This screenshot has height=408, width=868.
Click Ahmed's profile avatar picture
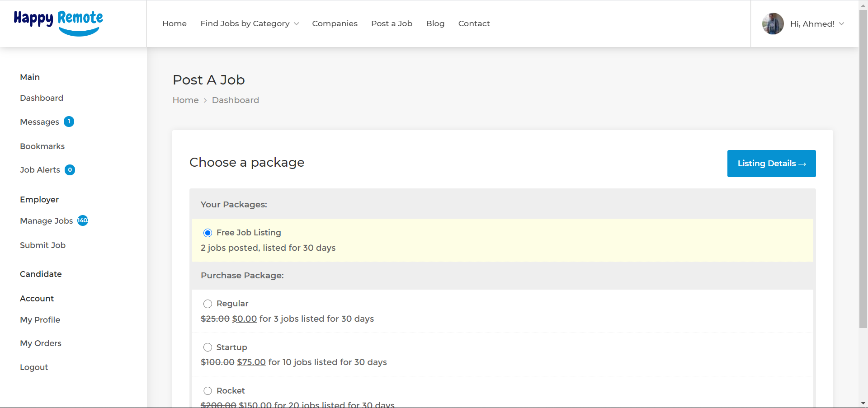pyautogui.click(x=773, y=24)
